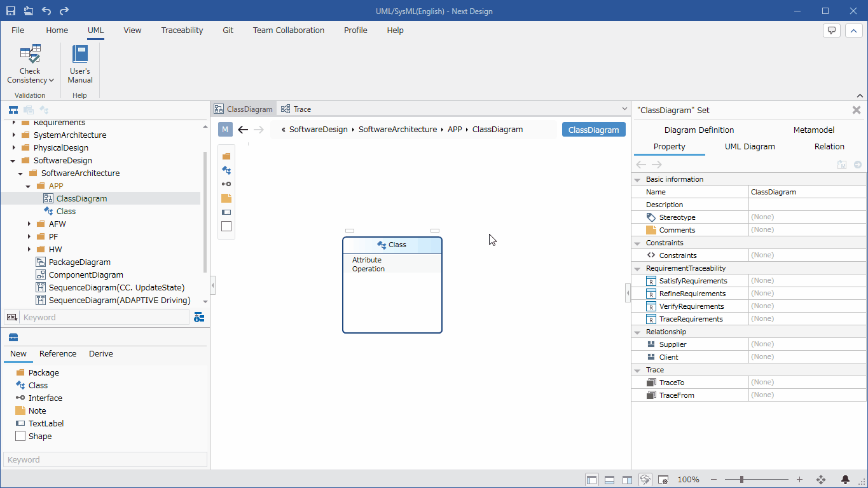Screen dimensions: 868x488
Task: Open the File menu
Action: 18,30
